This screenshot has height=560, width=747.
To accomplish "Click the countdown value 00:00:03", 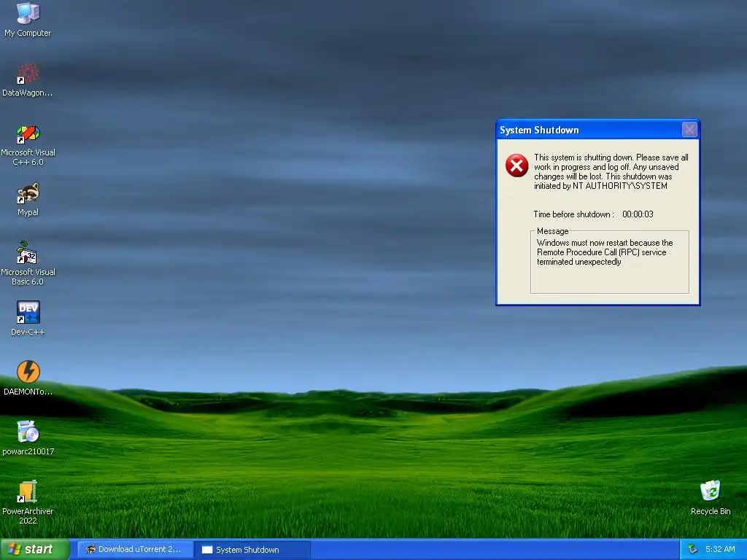I will coord(638,214).
